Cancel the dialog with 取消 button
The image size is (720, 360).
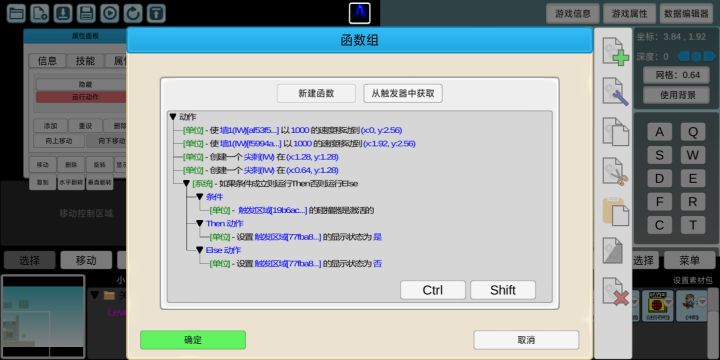(x=526, y=340)
